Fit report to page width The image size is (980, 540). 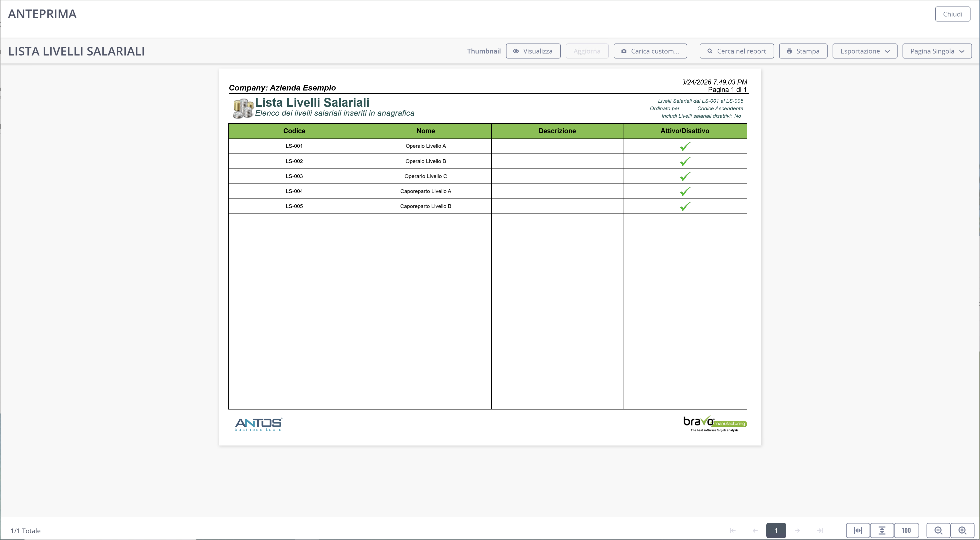858,530
